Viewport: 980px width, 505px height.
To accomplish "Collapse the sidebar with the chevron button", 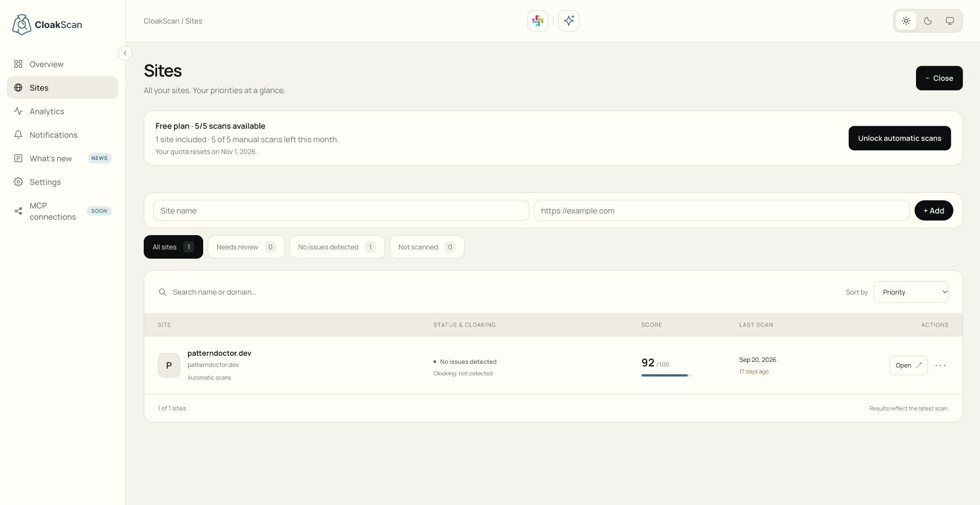I will [125, 53].
